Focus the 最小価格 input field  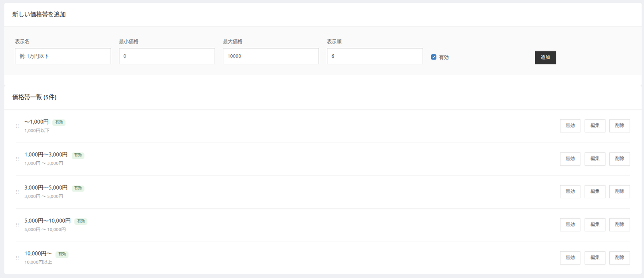(167, 56)
